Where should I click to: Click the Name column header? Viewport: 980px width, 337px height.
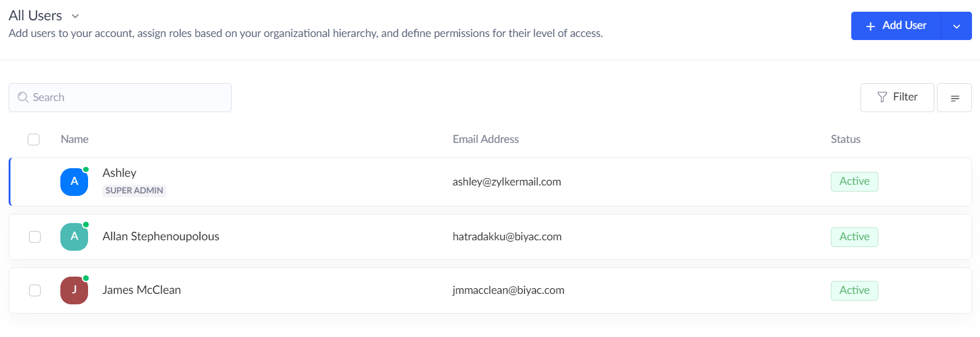[75, 139]
